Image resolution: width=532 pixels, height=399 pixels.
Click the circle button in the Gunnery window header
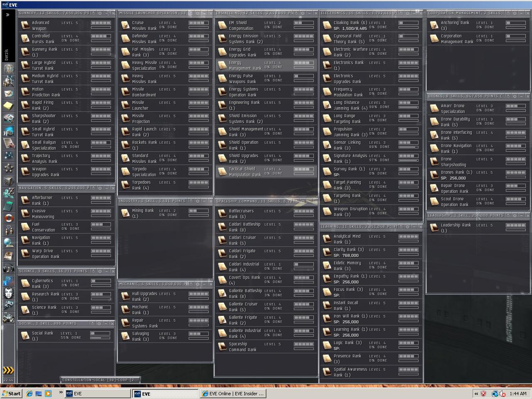click(x=99, y=13)
